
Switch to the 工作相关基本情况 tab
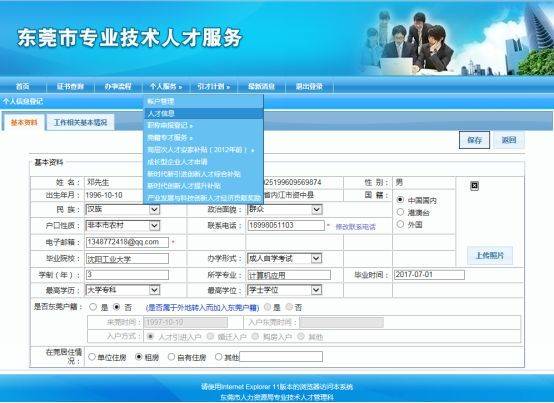click(x=80, y=122)
